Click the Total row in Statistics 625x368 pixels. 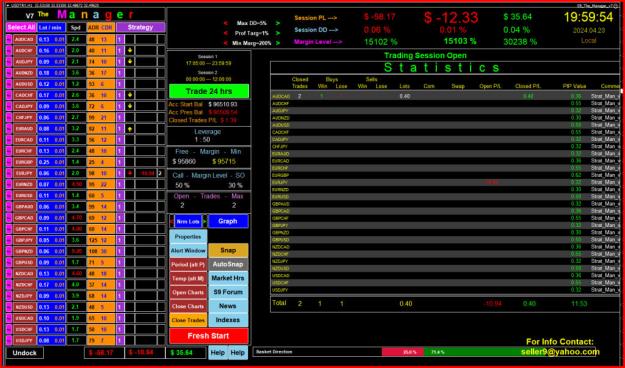[x=446, y=304]
